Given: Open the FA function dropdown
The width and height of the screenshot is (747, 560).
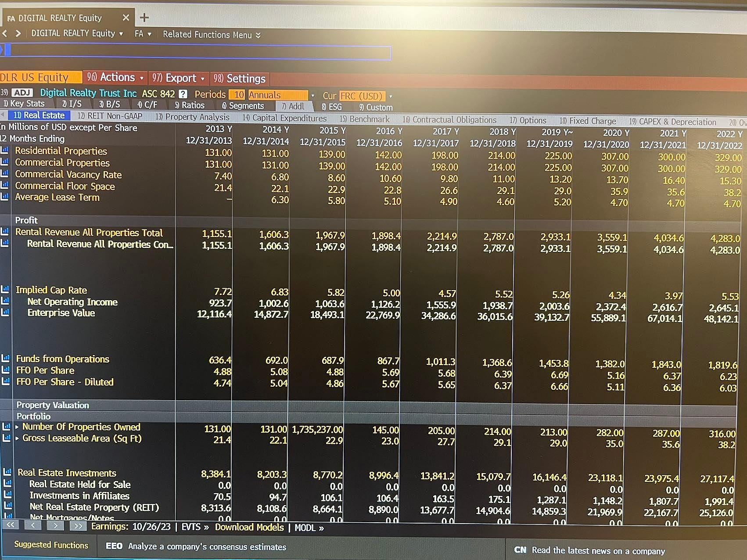Looking at the screenshot, I should pos(143,34).
